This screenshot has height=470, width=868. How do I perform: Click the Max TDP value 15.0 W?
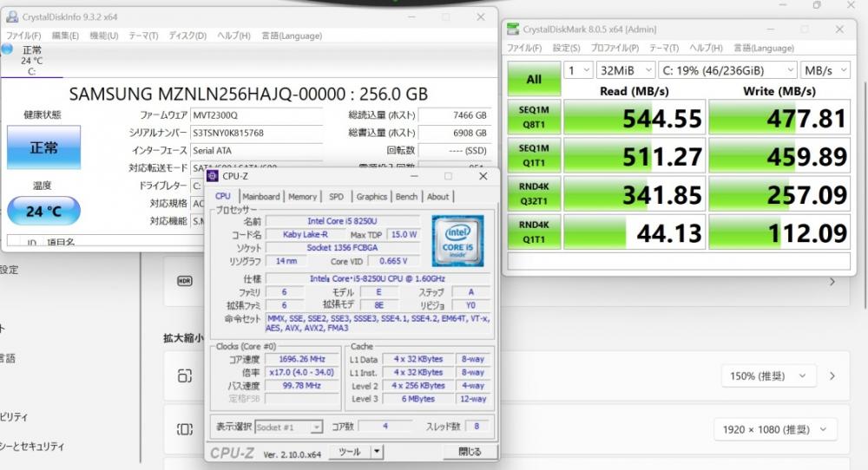[404, 234]
